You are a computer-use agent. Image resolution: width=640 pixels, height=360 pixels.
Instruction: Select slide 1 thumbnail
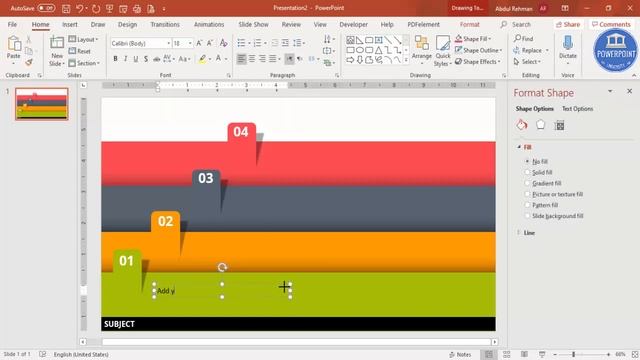[x=42, y=104]
